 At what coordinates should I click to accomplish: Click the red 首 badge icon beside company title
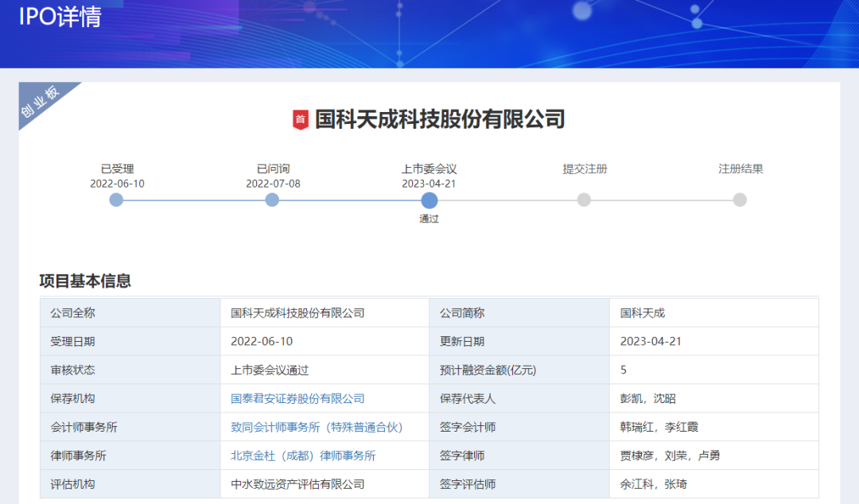[300, 119]
